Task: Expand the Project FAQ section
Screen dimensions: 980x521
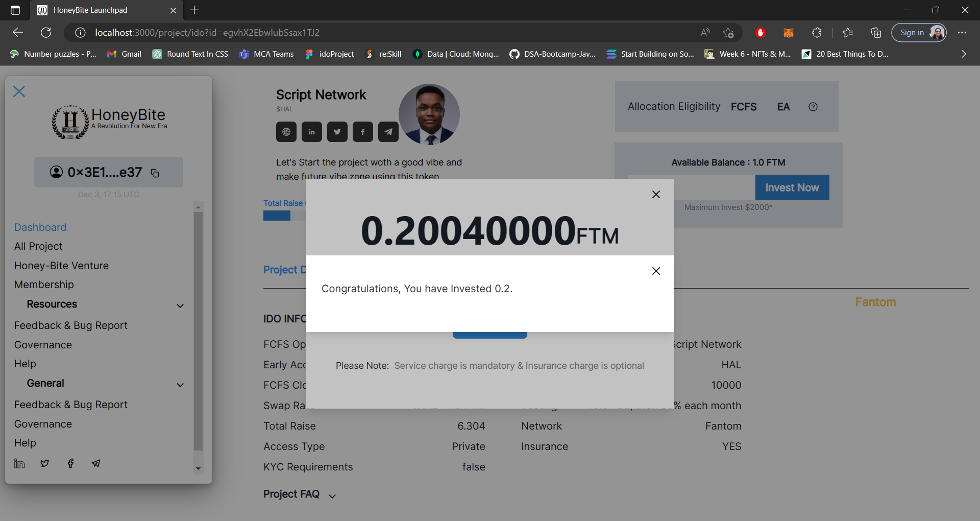Action: click(299, 494)
